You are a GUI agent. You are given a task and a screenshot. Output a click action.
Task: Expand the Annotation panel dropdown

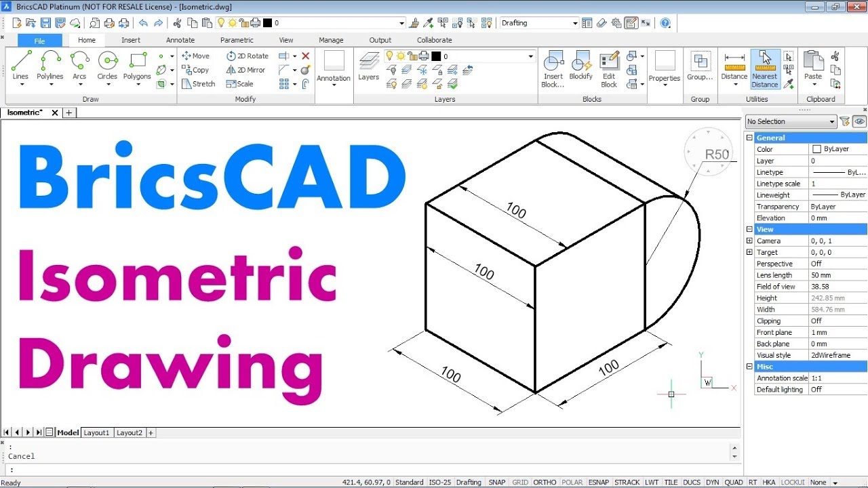(x=334, y=85)
